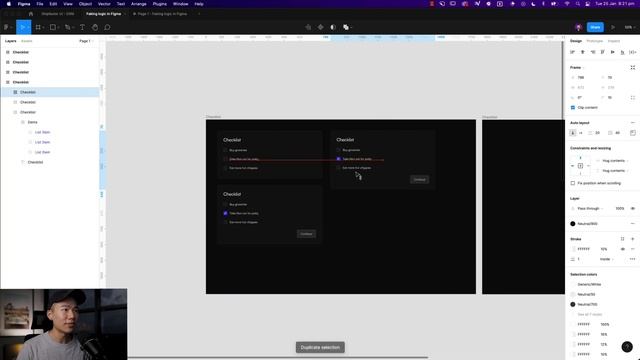The image size is (640, 360).
Task: Select the Move tool
Action: point(22,27)
